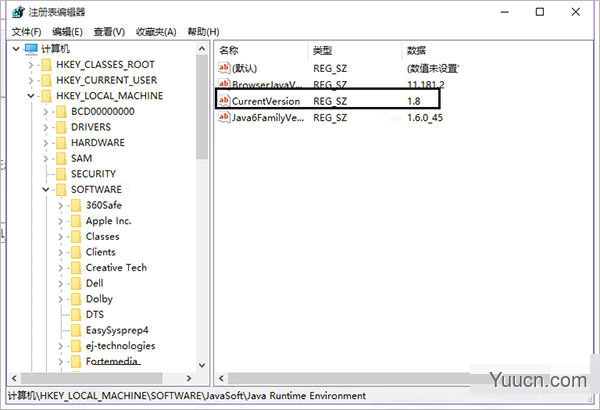This screenshot has width=600, height=410.
Task: Click tree pane scroll left arrow
Action: (14, 378)
